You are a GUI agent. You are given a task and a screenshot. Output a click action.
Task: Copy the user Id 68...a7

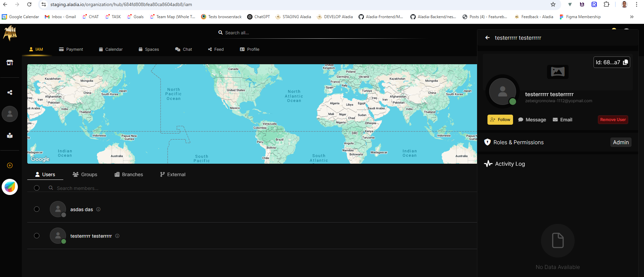(625, 62)
